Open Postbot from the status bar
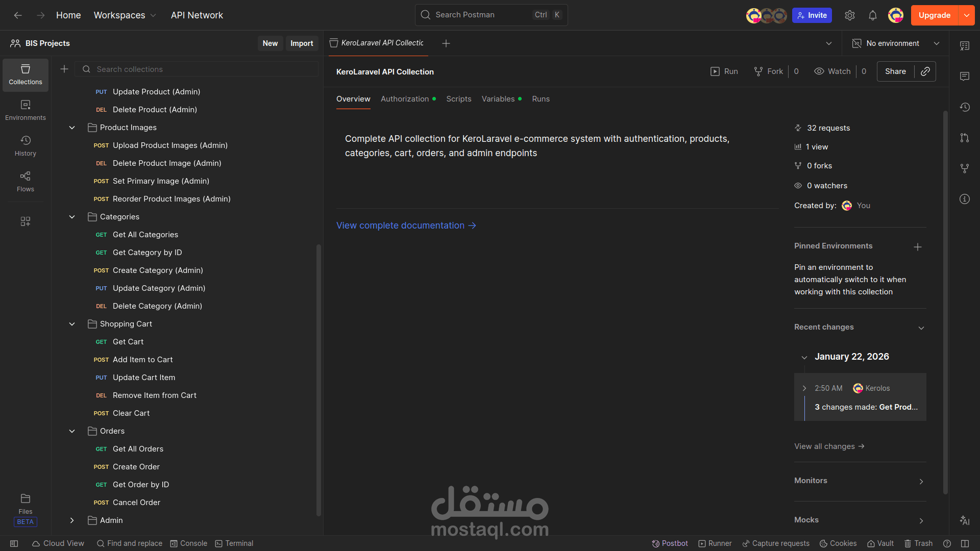This screenshot has height=551, width=980. [670, 543]
